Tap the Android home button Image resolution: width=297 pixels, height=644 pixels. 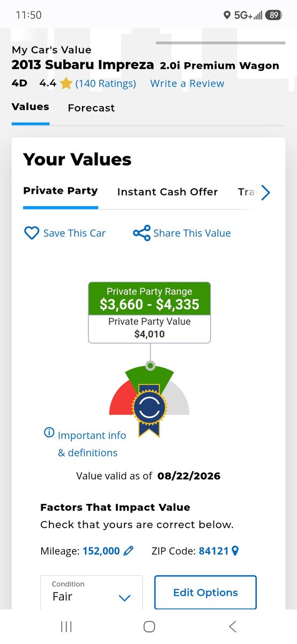click(150, 626)
